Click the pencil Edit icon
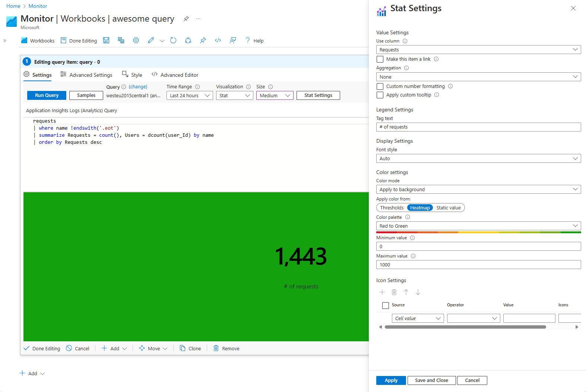This screenshot has height=392, width=586. pyautogui.click(x=151, y=40)
